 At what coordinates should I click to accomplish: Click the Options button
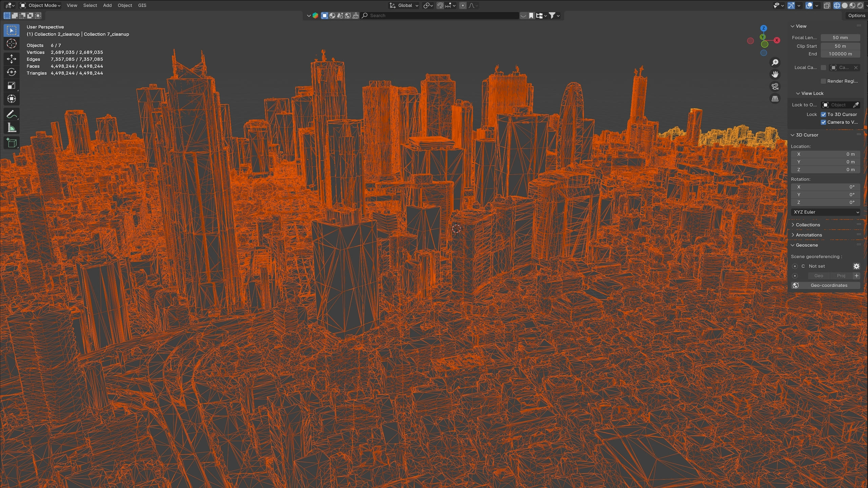pos(856,16)
